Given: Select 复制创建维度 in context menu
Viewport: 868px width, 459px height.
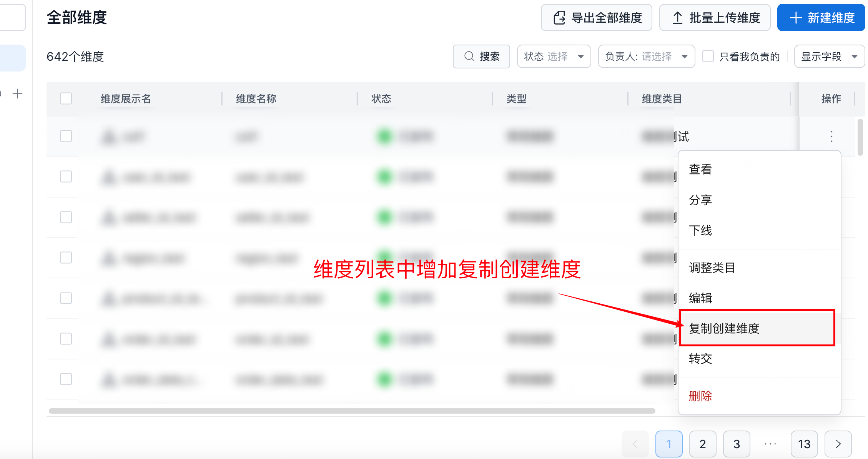Looking at the screenshot, I should point(724,328).
